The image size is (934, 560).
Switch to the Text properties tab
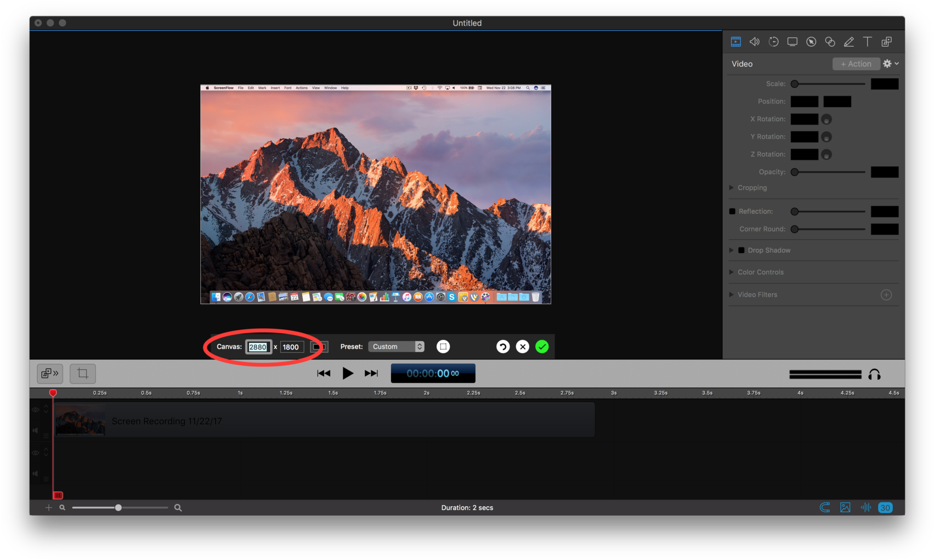pyautogui.click(x=867, y=42)
